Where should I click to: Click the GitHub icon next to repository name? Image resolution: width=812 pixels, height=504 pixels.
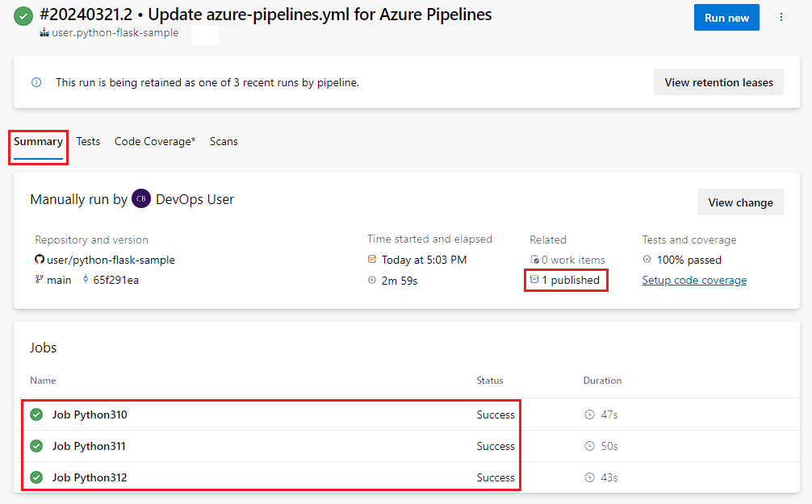point(40,259)
